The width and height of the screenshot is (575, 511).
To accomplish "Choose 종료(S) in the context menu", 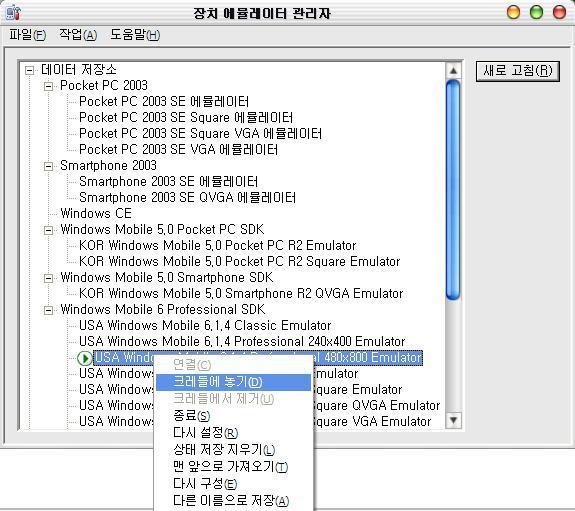I will point(233,416).
